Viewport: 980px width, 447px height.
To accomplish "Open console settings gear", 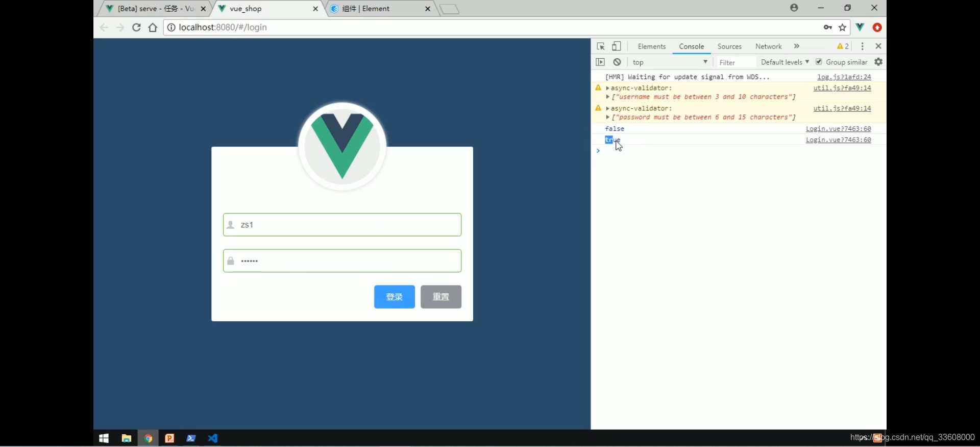I will coord(878,62).
